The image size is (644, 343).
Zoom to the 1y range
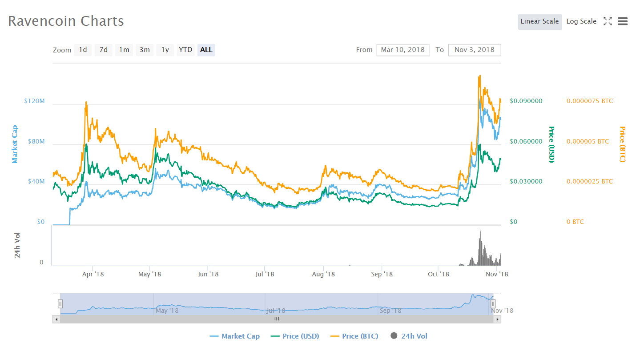coord(165,50)
